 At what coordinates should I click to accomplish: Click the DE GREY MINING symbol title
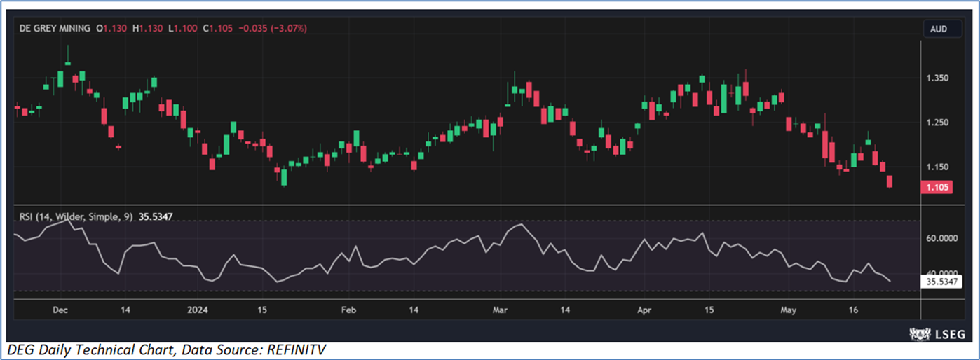pyautogui.click(x=53, y=28)
